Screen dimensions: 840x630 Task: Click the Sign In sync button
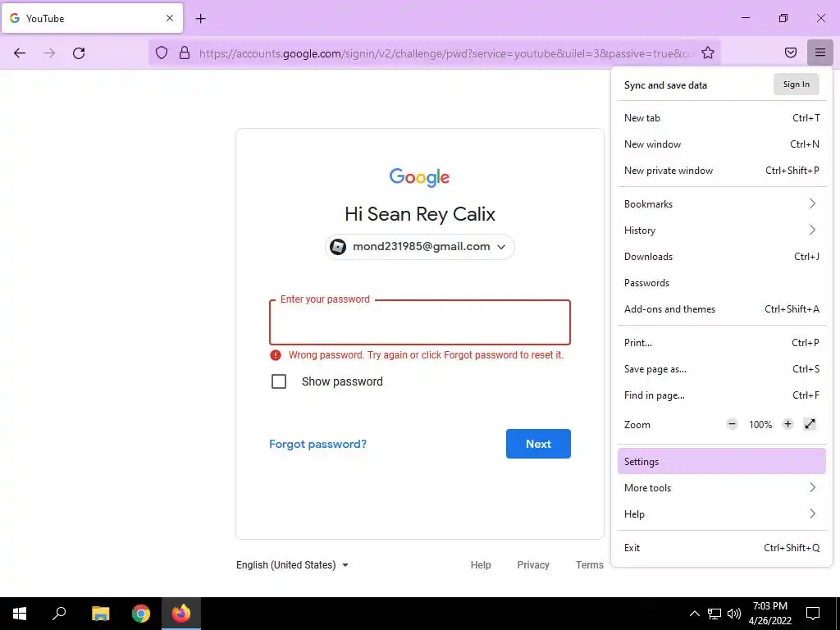click(x=796, y=84)
